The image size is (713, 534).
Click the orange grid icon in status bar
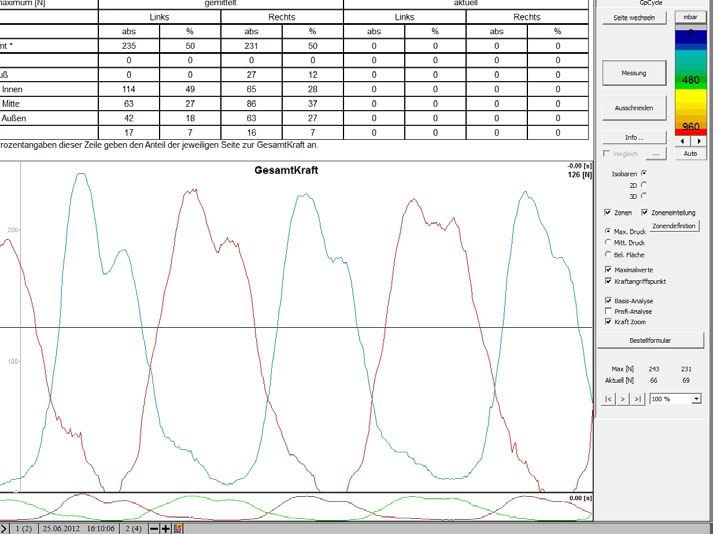pos(178,527)
